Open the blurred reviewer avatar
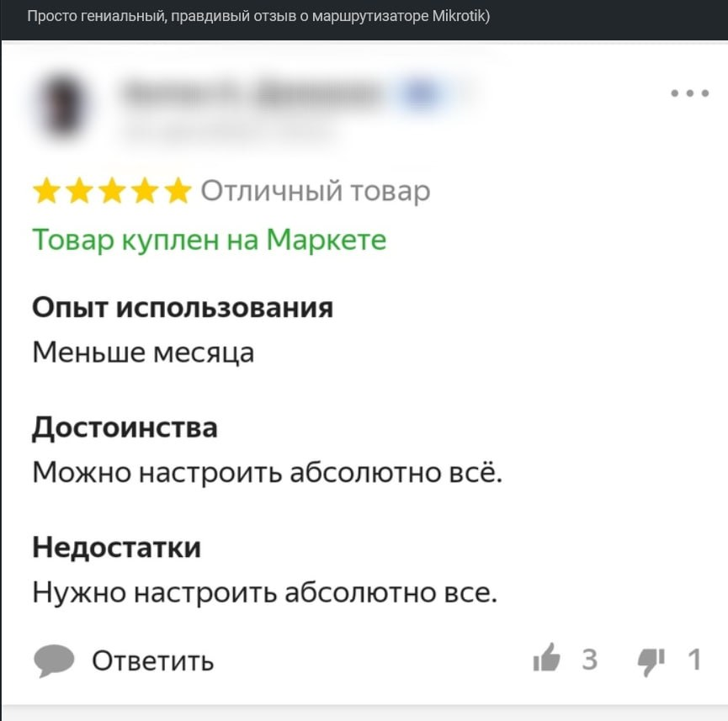The width and height of the screenshot is (728, 721). click(x=61, y=105)
